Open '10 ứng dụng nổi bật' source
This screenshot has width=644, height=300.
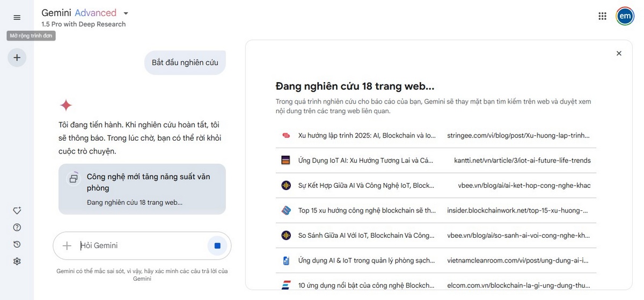pyautogui.click(x=366, y=286)
